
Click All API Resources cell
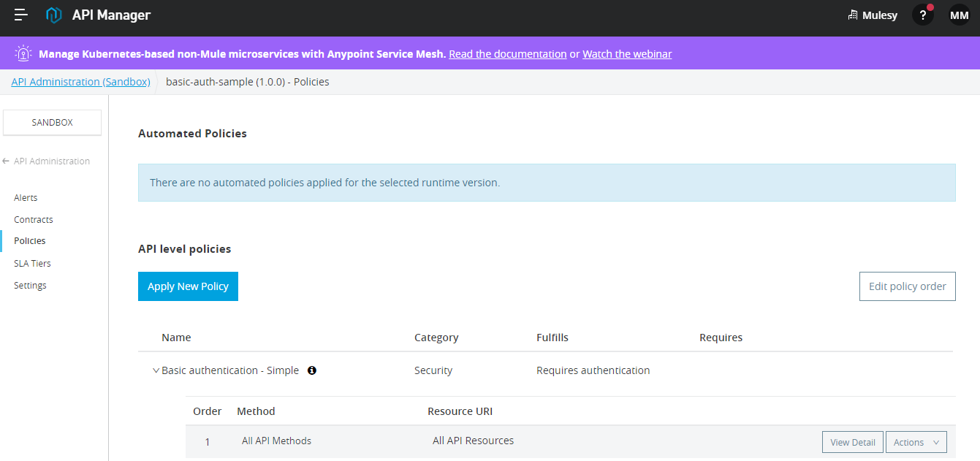coord(473,441)
